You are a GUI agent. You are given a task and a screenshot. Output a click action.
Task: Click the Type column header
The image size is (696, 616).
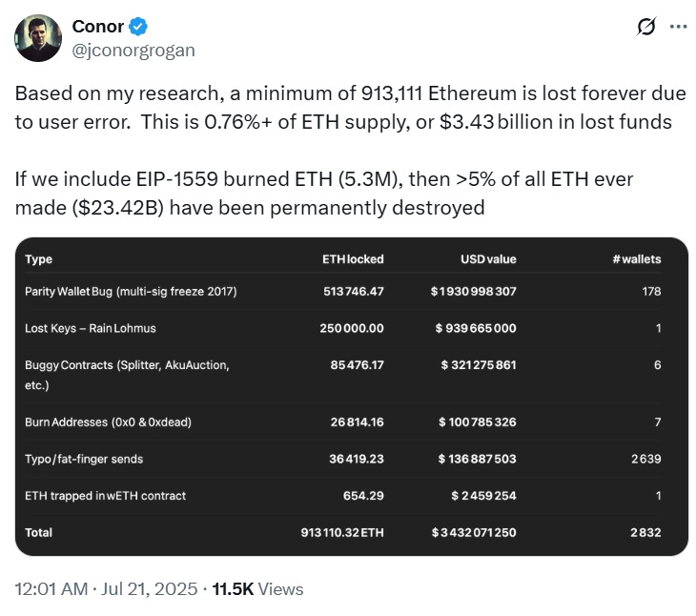coord(39,259)
